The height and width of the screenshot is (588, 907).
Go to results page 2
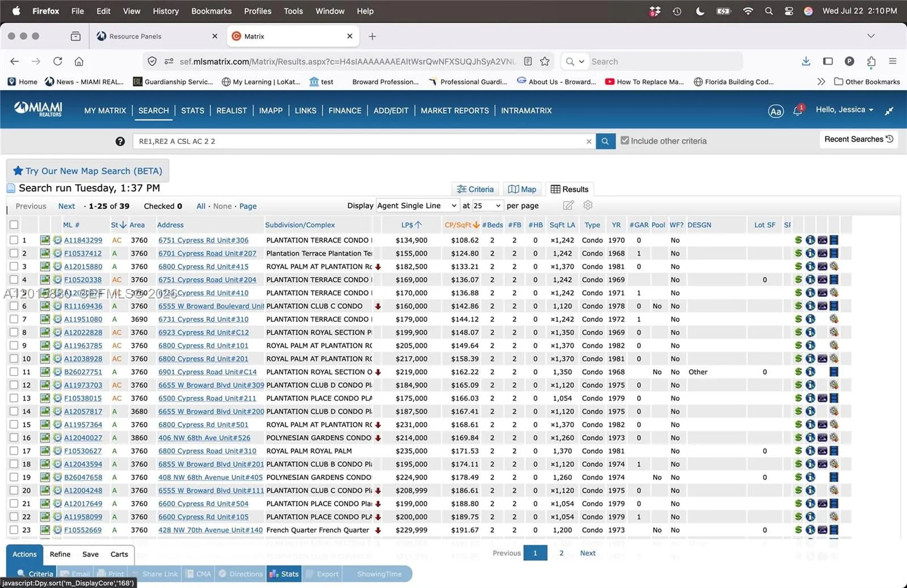(x=562, y=553)
